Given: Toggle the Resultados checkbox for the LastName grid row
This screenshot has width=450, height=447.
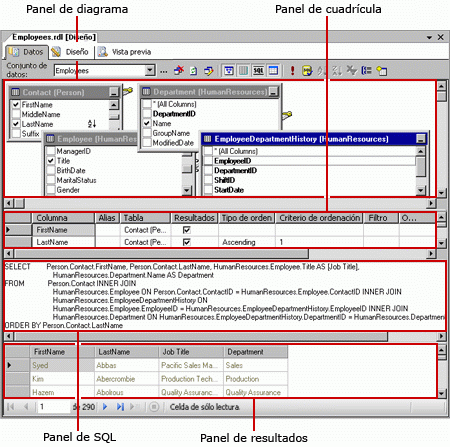Looking at the screenshot, I should [x=187, y=242].
